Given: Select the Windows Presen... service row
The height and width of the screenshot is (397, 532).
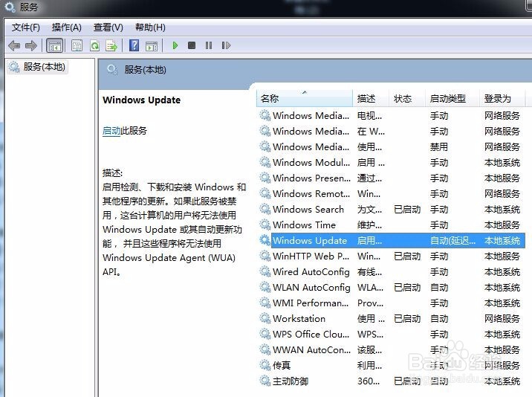Looking at the screenshot, I should 391,178.
